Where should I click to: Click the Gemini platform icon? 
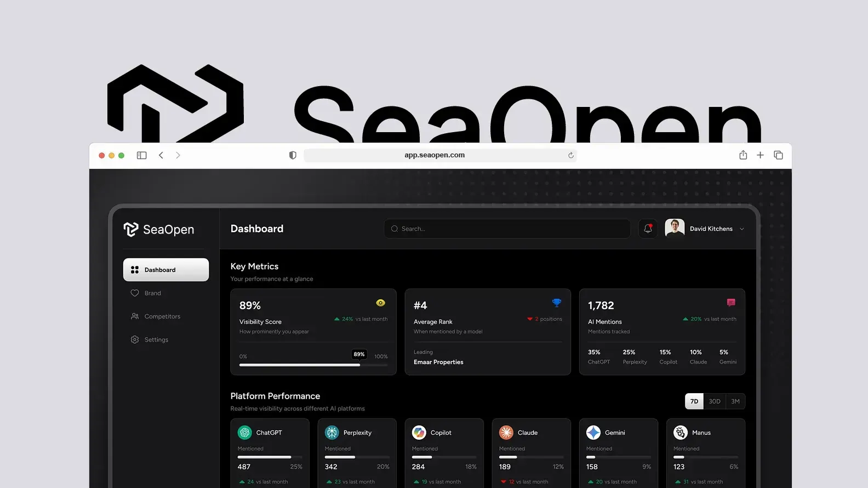[x=593, y=433]
